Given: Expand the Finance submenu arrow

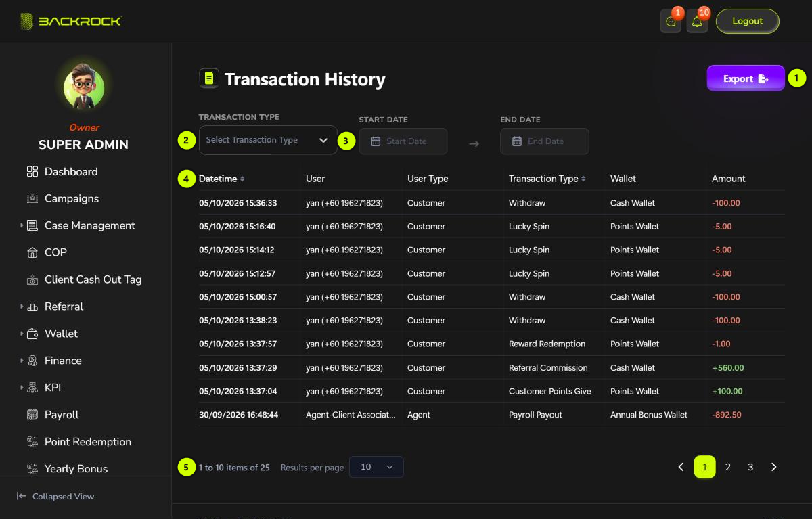Looking at the screenshot, I should [x=22, y=361].
